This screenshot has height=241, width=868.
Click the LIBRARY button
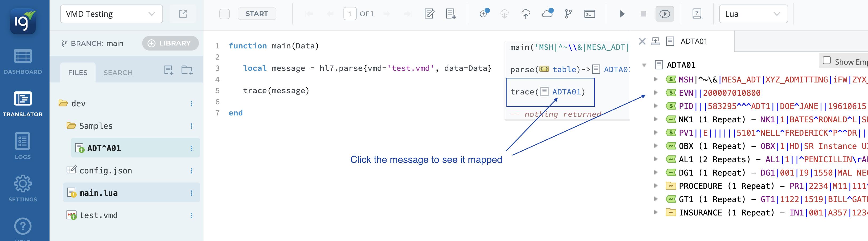point(170,43)
